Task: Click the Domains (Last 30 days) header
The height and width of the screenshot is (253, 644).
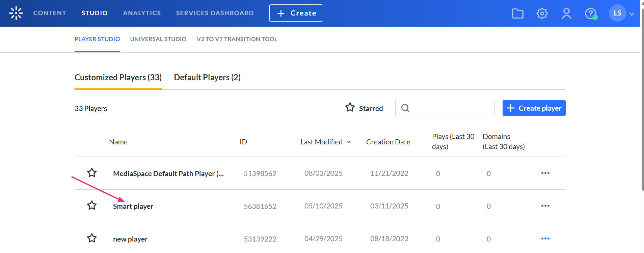Action: click(x=504, y=142)
